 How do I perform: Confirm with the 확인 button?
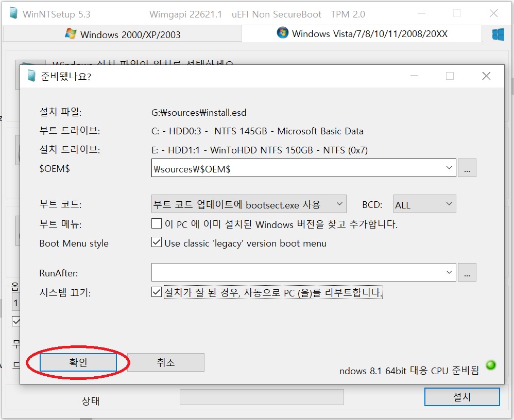click(x=78, y=362)
